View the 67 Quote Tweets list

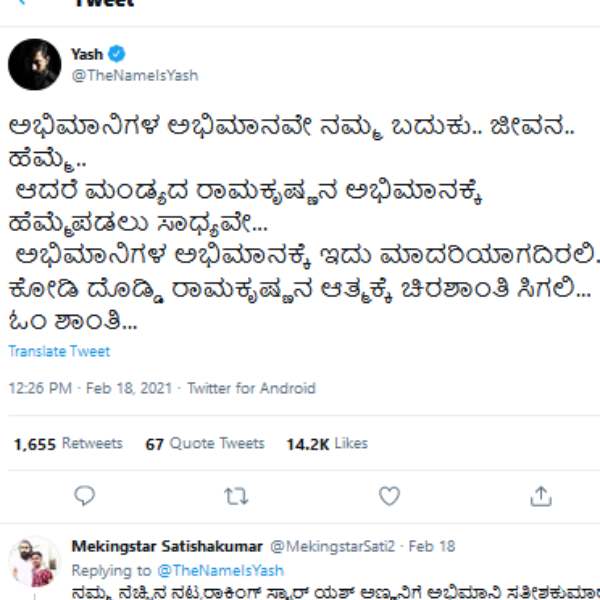[x=205, y=443]
